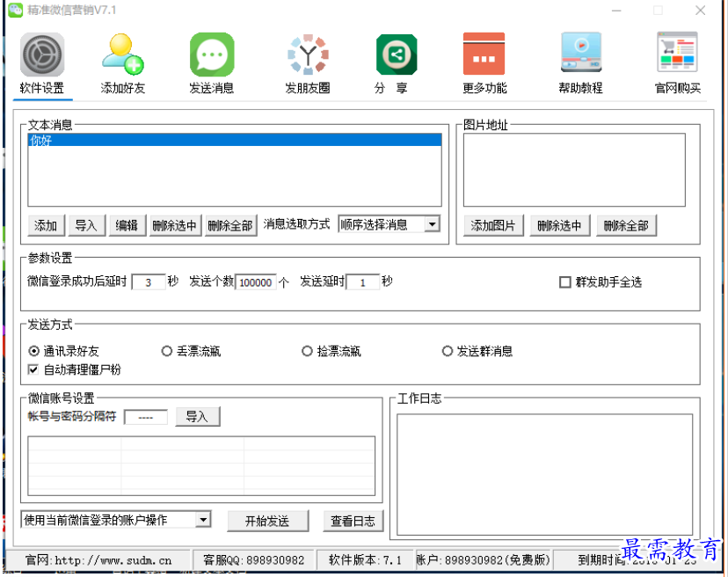
Task: Click 查看日志 button
Action: tap(353, 521)
